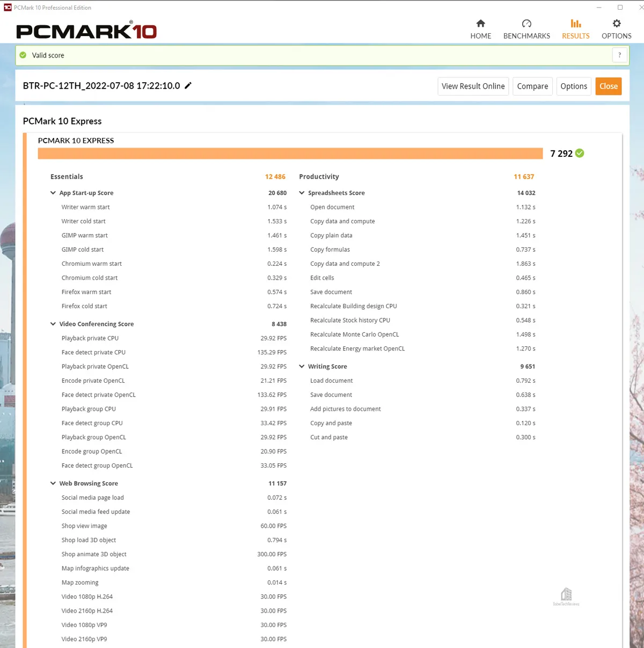Select the Firefox cold start row
The image size is (644, 648).
click(174, 306)
